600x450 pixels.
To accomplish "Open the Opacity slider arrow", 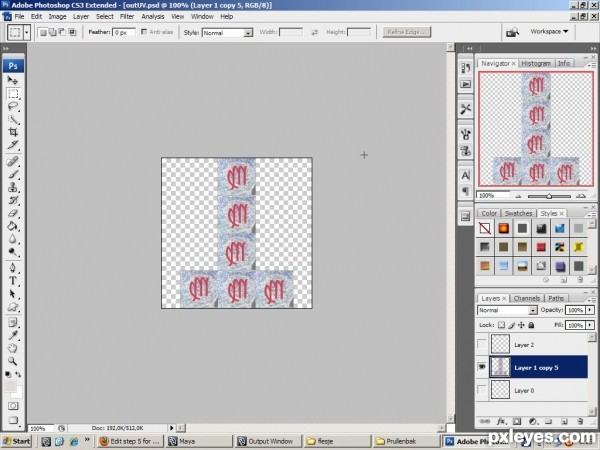I will 590,310.
